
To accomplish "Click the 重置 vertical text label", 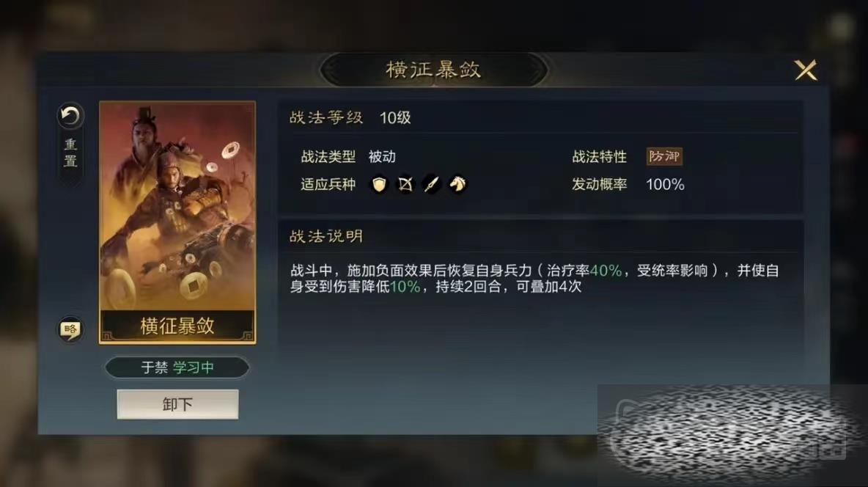I will 70,153.
